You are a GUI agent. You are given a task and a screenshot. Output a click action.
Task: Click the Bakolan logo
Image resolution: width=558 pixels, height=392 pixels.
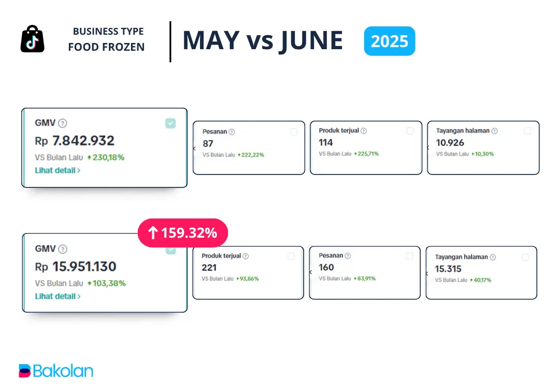pos(56,371)
